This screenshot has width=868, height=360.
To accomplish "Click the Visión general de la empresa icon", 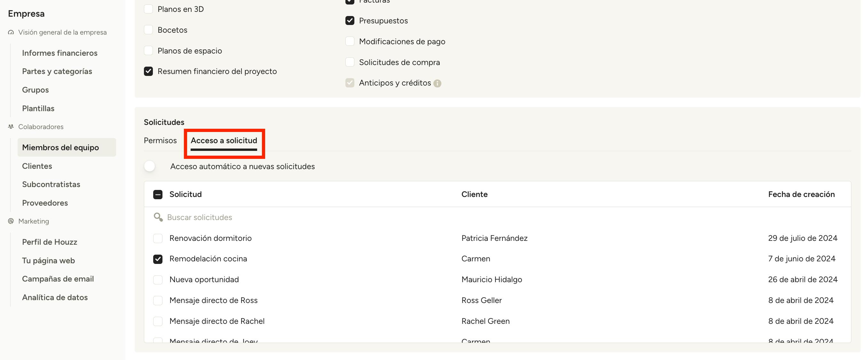I will [x=11, y=32].
